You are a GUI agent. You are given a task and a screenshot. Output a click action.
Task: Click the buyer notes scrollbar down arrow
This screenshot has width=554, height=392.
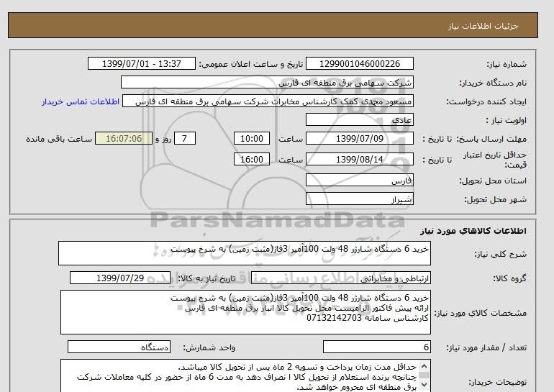(424, 385)
